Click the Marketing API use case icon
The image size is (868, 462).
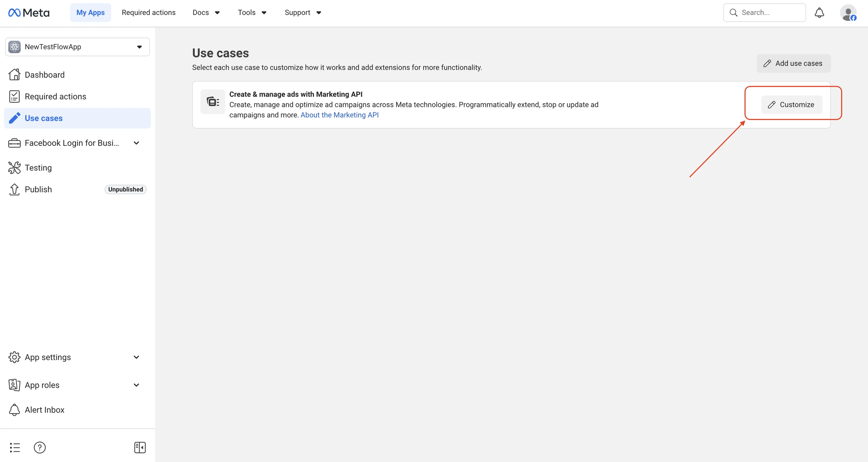click(x=213, y=102)
